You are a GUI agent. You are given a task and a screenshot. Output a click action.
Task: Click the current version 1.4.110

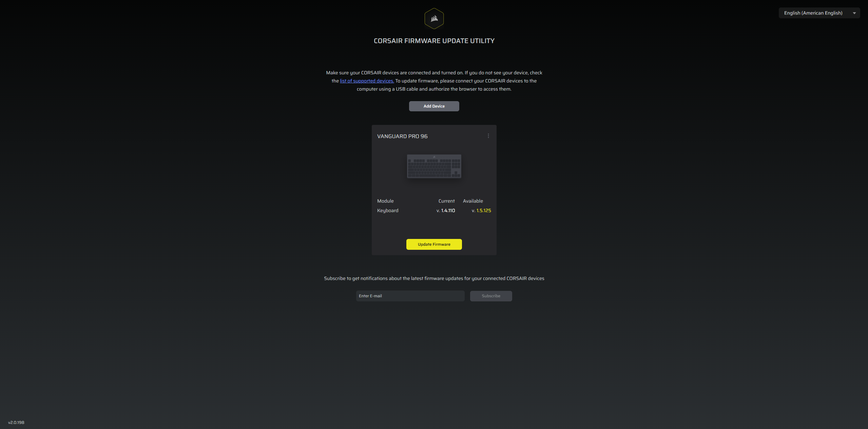coord(447,210)
